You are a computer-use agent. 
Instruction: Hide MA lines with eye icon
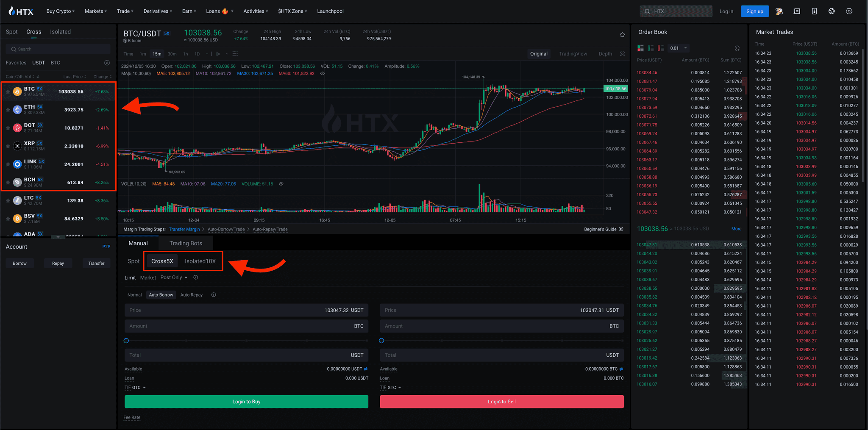click(323, 74)
